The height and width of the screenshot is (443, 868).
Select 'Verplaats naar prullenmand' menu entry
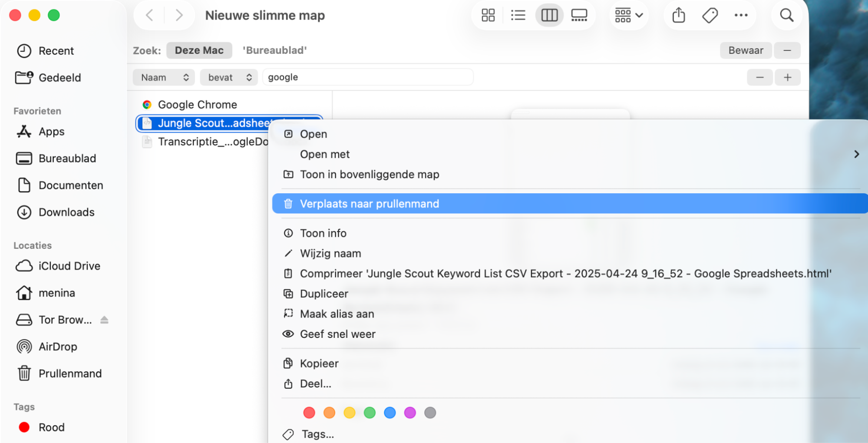pyautogui.click(x=370, y=203)
